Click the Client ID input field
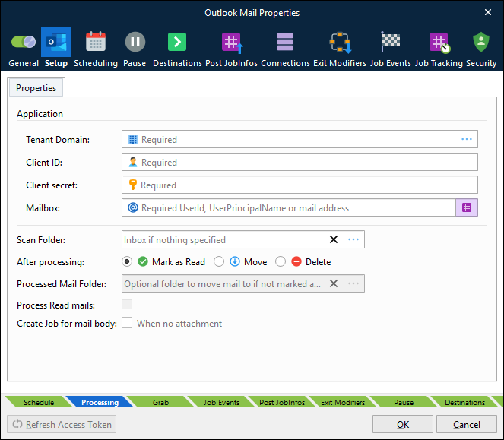 click(300, 162)
